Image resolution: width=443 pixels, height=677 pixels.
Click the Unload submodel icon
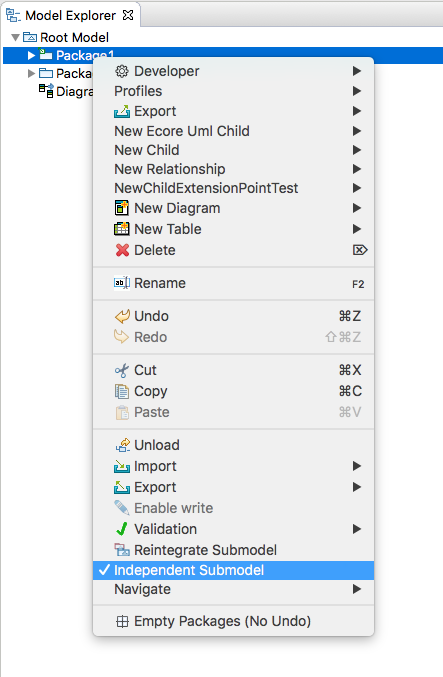(x=123, y=445)
